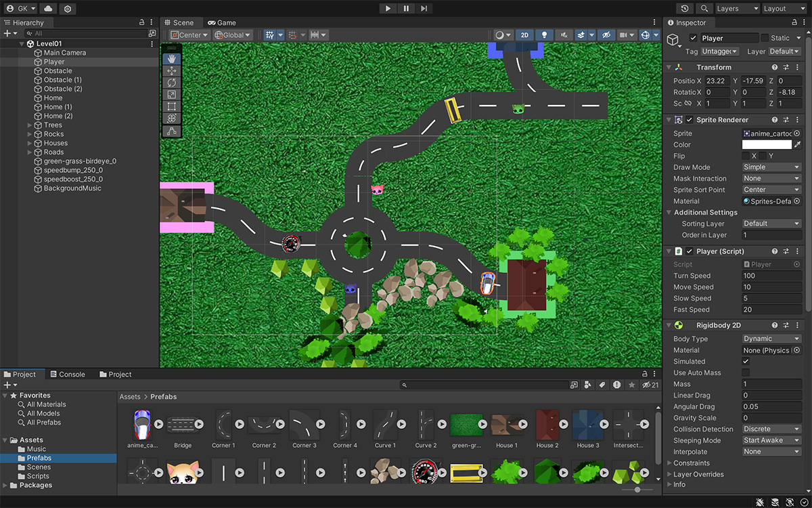Open the Draw Mode dropdown
812x508 pixels.
click(x=771, y=167)
